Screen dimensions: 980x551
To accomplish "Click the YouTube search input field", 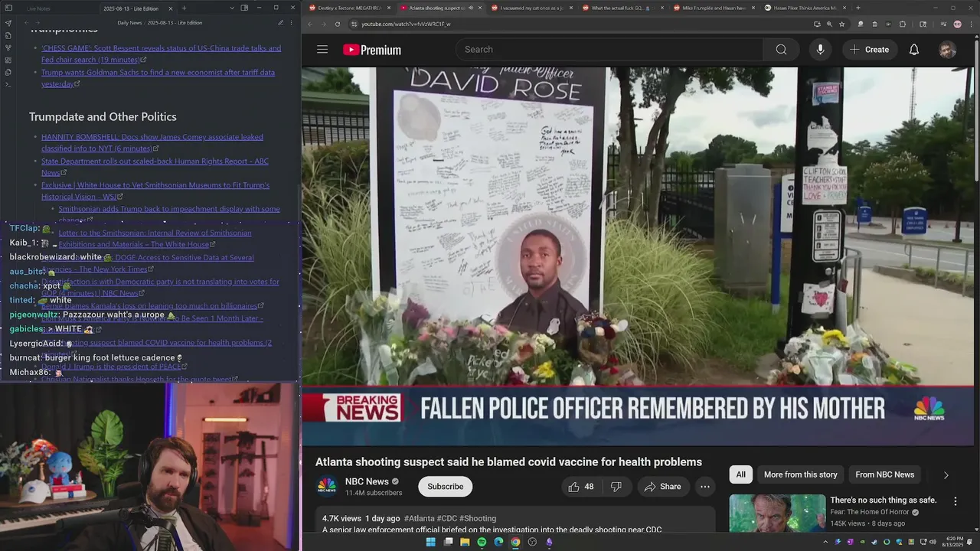I will [610, 50].
